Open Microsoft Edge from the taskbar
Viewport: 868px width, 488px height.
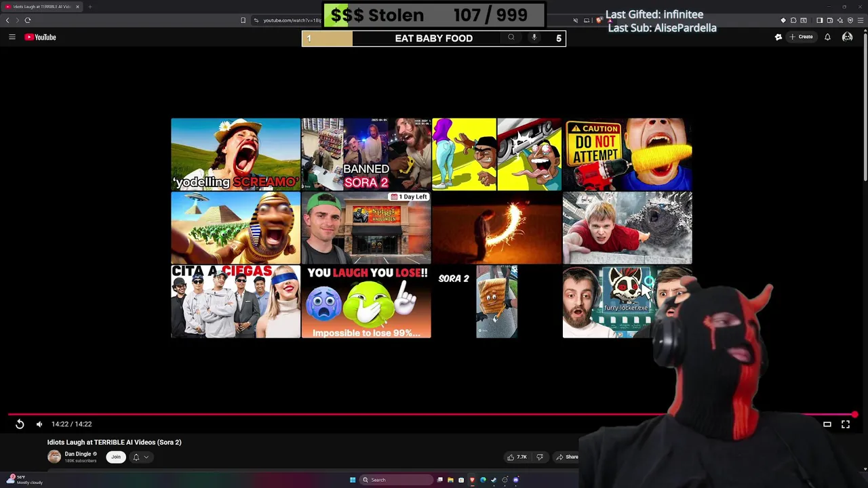click(483, 480)
